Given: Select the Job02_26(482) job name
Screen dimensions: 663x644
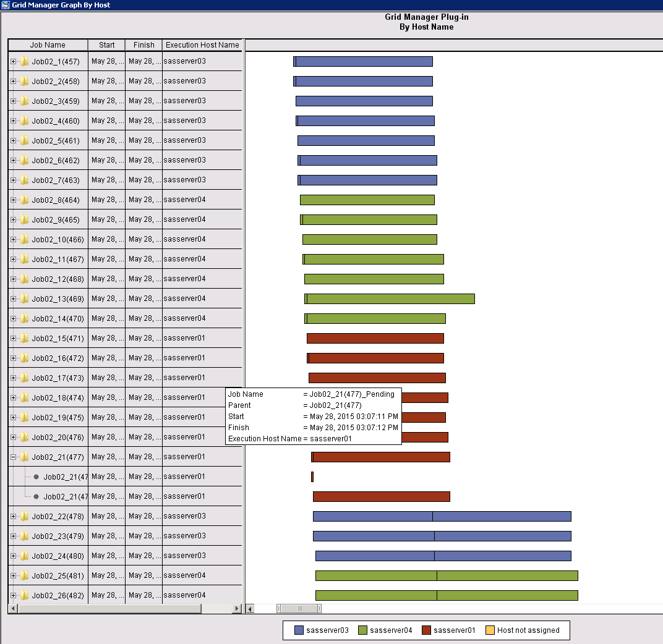Looking at the screenshot, I should click(x=58, y=596).
